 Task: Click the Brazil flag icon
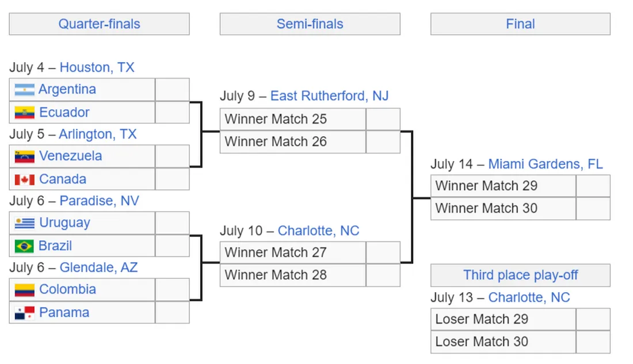point(24,246)
